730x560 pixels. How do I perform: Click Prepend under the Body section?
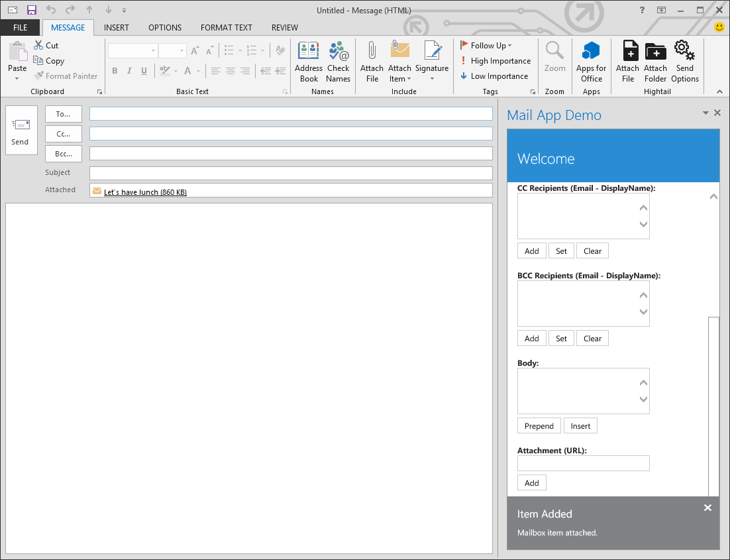coord(539,425)
